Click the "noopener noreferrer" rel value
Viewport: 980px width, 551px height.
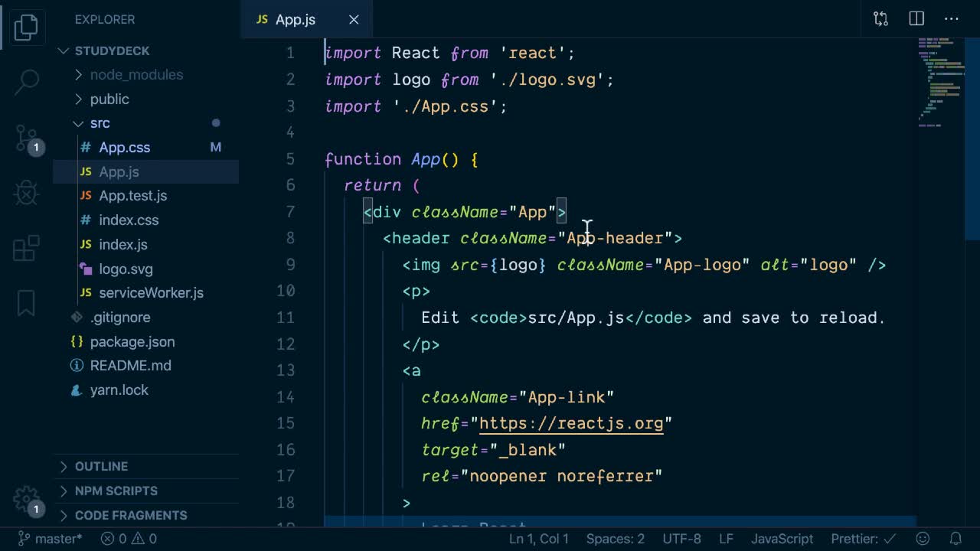(x=561, y=476)
